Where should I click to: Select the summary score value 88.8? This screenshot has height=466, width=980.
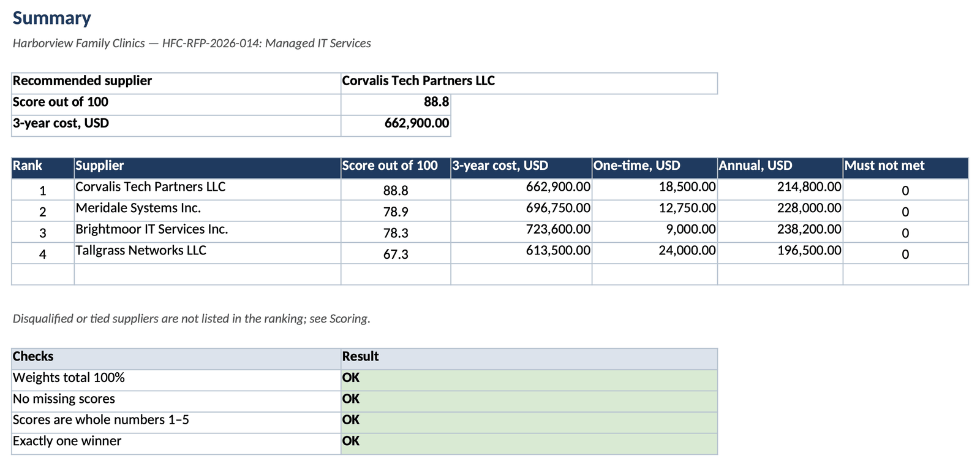(x=396, y=104)
